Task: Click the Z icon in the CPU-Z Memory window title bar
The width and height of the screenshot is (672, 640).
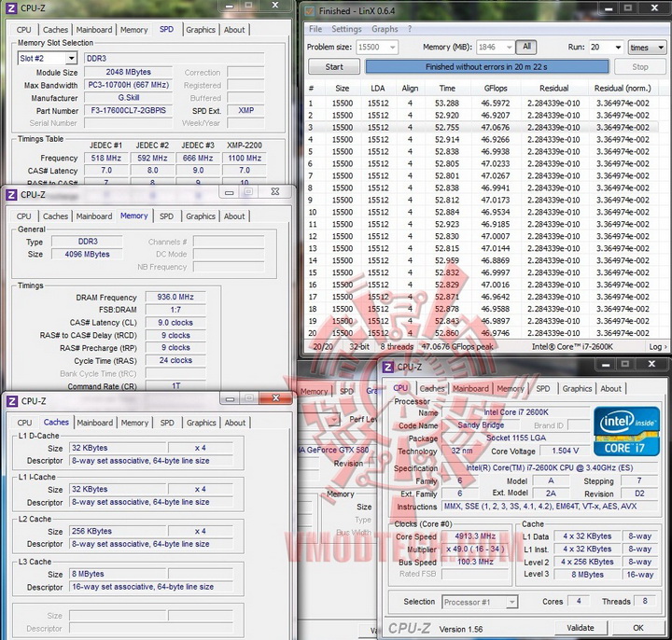Action: coord(11,195)
